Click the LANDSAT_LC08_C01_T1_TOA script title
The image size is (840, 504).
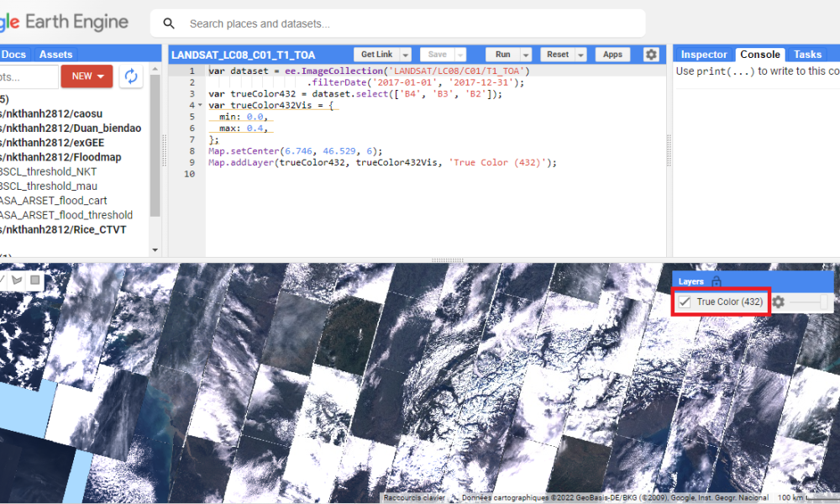coord(244,55)
